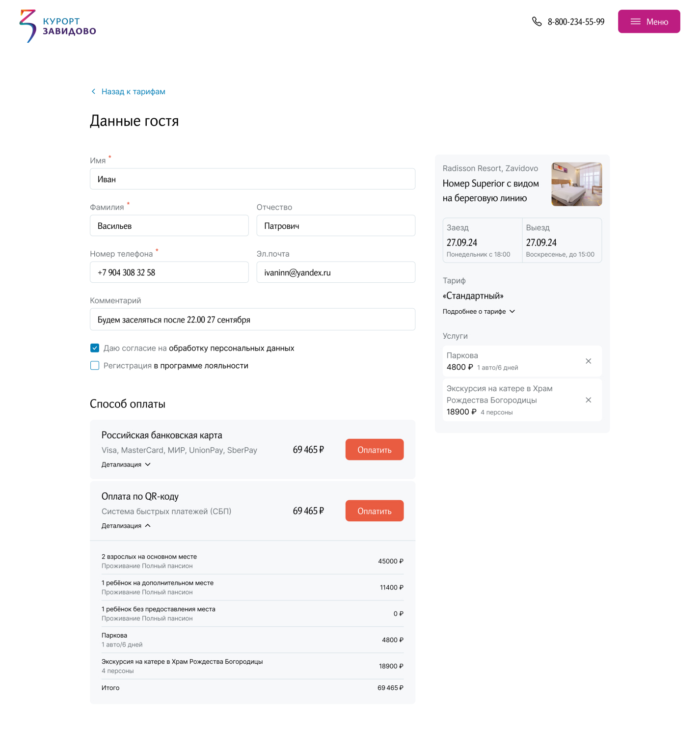Expand Подробнее о тарифе details
700x729 pixels.
point(479,312)
